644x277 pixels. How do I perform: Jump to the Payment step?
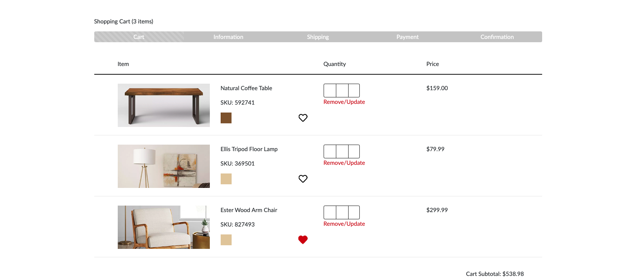click(407, 37)
